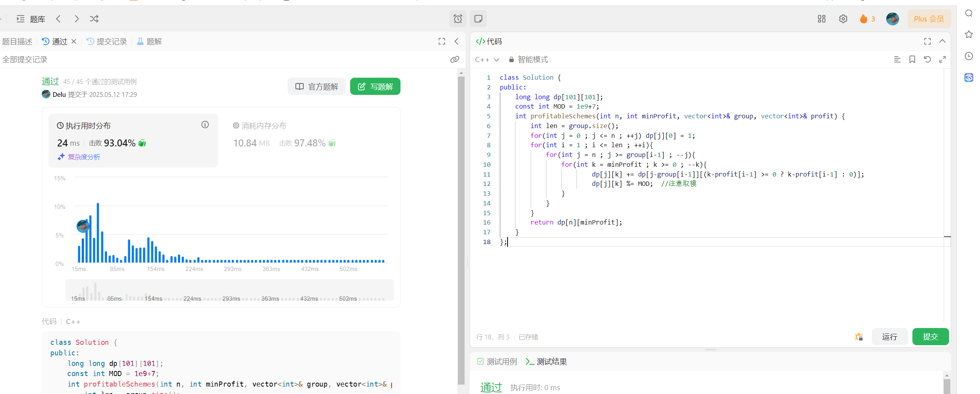Open the 题库 problem list
This screenshot has width=980, height=394.
31,19
